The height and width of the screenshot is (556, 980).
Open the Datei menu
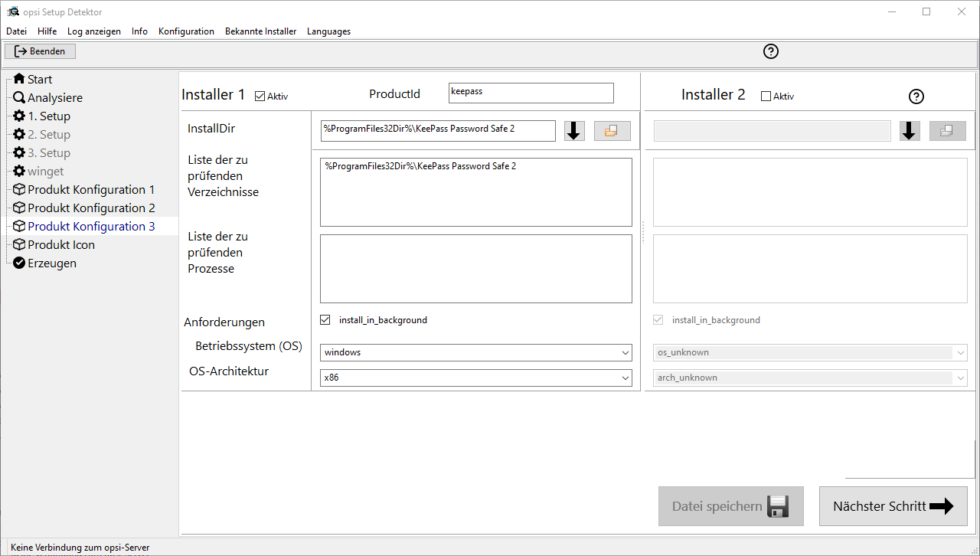(x=16, y=31)
